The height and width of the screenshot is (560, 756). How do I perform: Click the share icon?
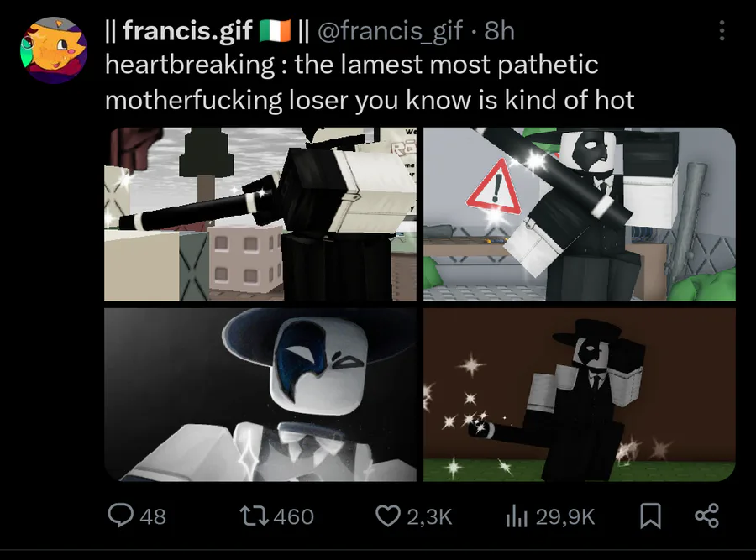tap(706, 516)
